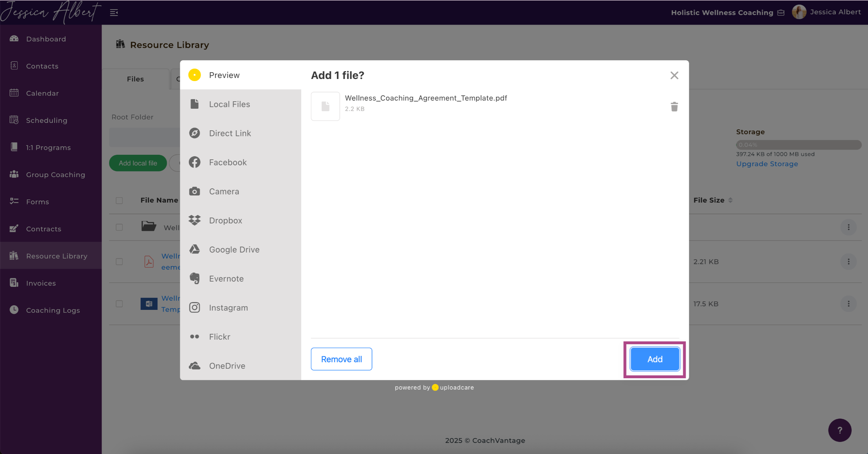This screenshot has width=868, height=454.
Task: Toggle the select-all checkbox in file header
Action: pos(119,200)
